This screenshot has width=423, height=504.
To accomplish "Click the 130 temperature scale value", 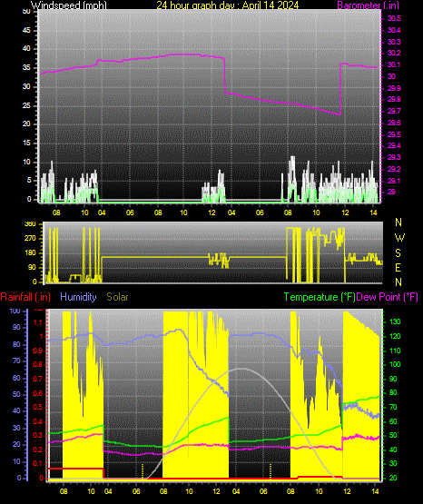I will [395, 321].
